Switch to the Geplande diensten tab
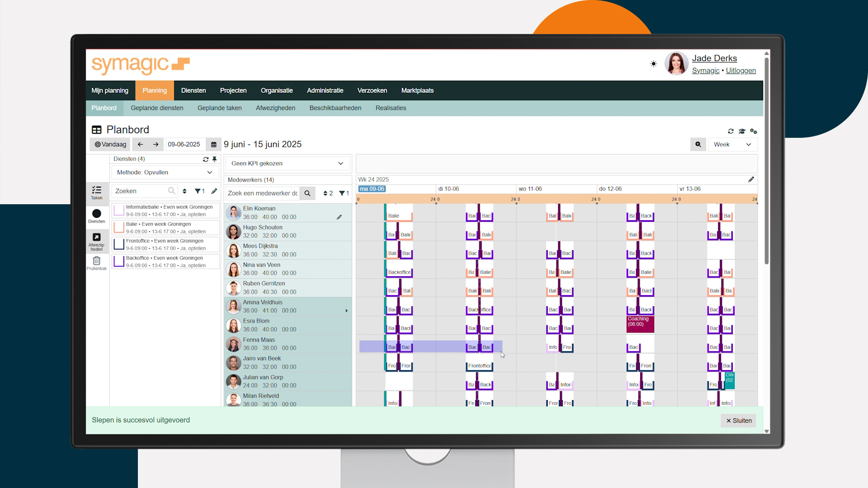The image size is (868, 488). [x=157, y=108]
